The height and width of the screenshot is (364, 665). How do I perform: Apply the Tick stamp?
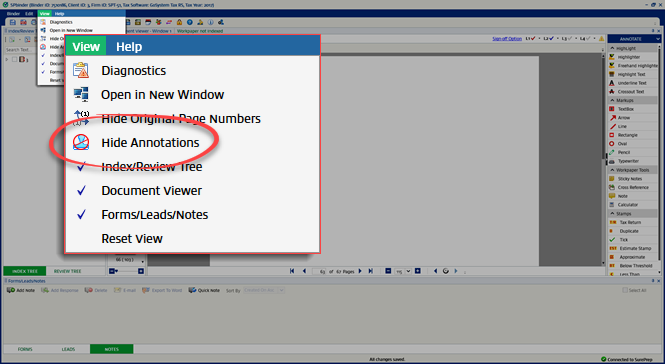click(x=632, y=240)
